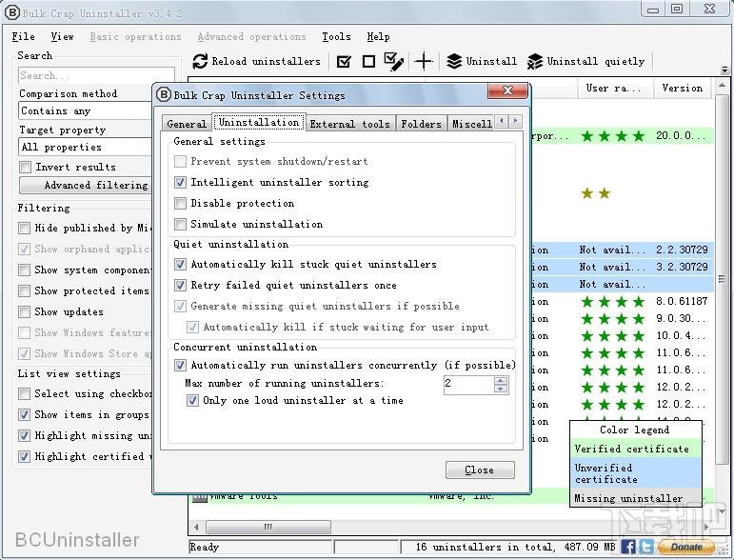734x560 pixels.
Task: Open the Twitter icon in status bar
Action: click(x=646, y=547)
